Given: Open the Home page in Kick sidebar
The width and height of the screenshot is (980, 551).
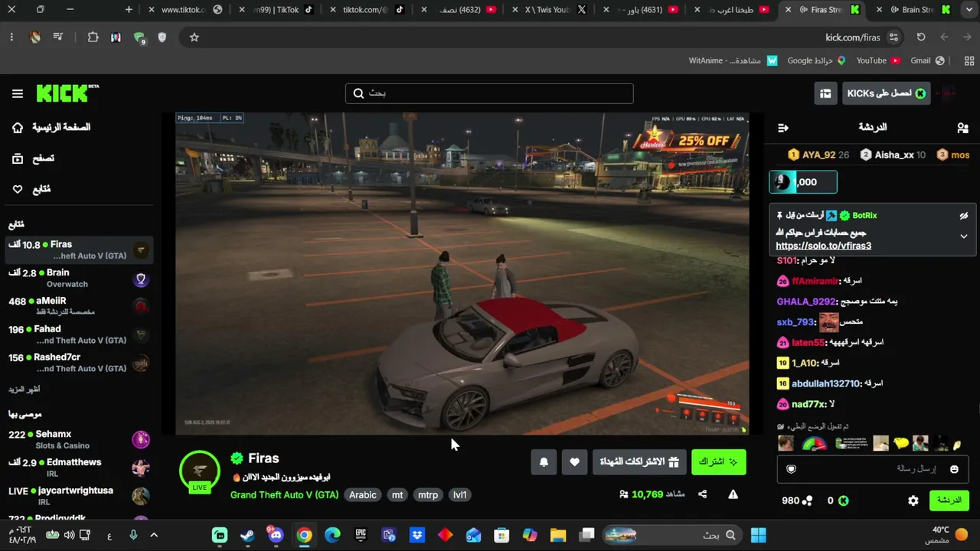Looking at the screenshot, I should coord(51,127).
